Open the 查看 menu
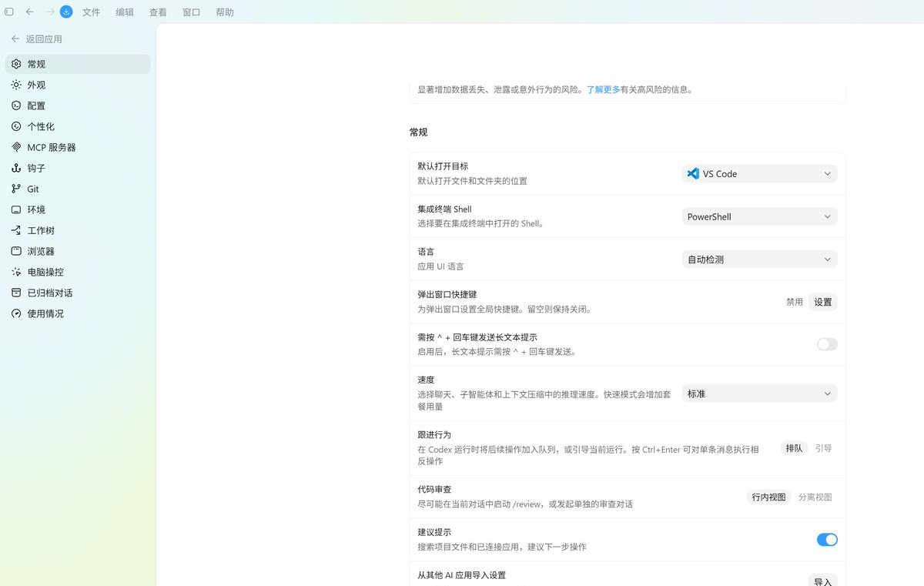This screenshot has height=586, width=924. point(158,12)
